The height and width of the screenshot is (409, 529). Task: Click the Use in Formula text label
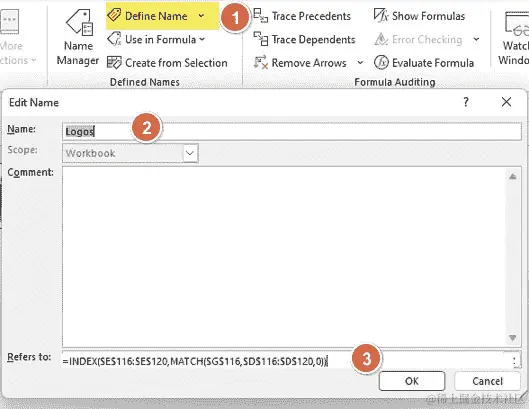(160, 39)
